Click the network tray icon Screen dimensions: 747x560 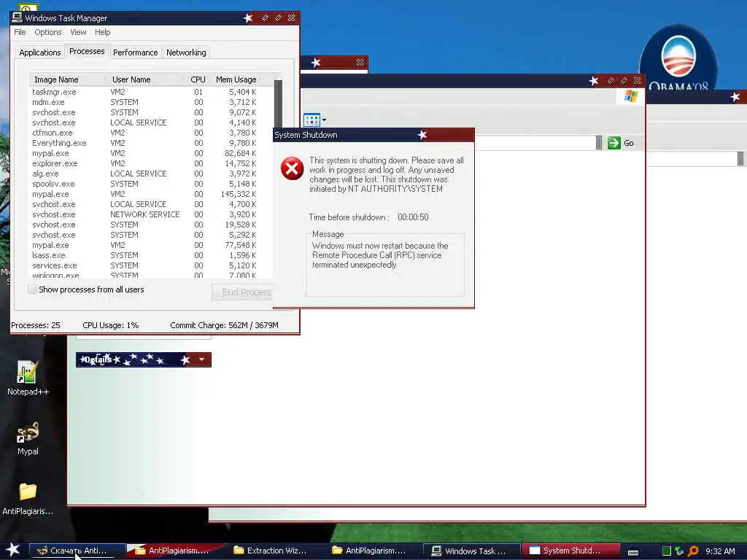679,551
